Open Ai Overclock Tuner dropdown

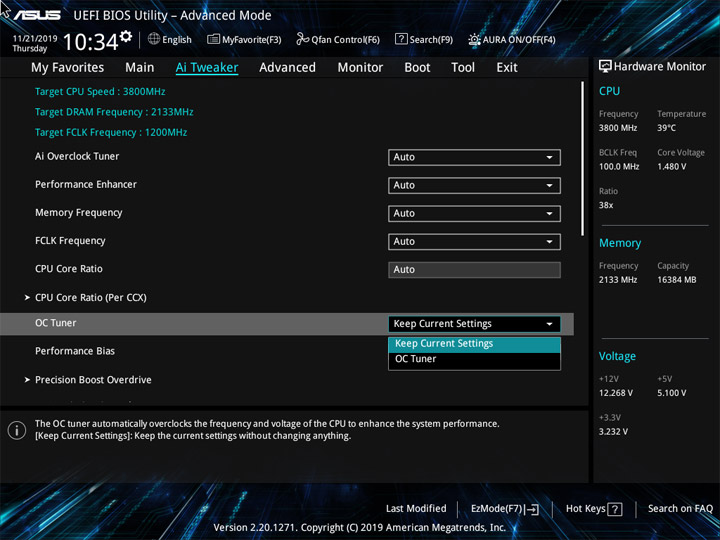[x=474, y=157]
